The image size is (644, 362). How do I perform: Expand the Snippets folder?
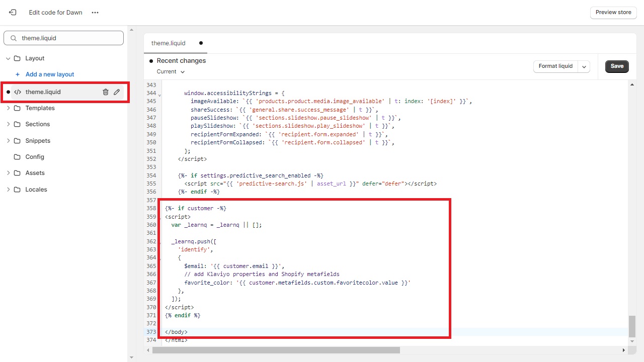(8, 141)
